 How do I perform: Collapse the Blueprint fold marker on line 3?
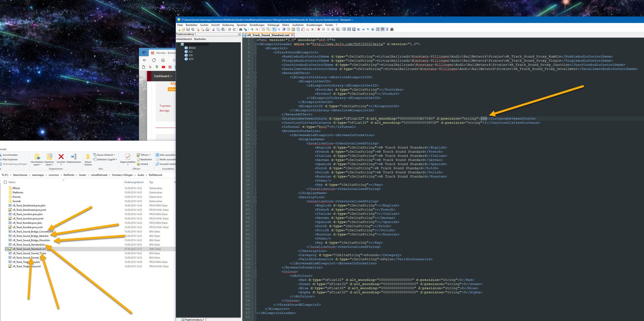(255, 48)
